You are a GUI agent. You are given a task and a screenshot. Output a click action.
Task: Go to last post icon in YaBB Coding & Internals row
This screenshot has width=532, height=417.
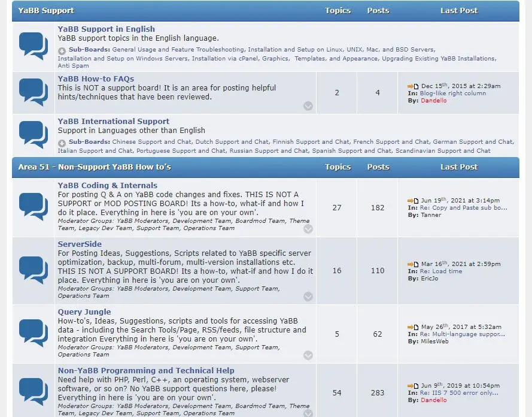tap(413, 201)
